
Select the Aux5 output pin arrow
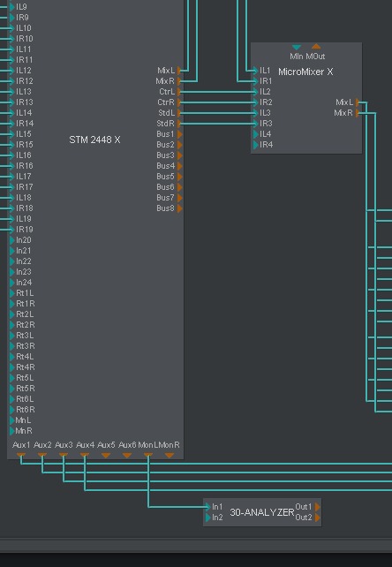106,456
